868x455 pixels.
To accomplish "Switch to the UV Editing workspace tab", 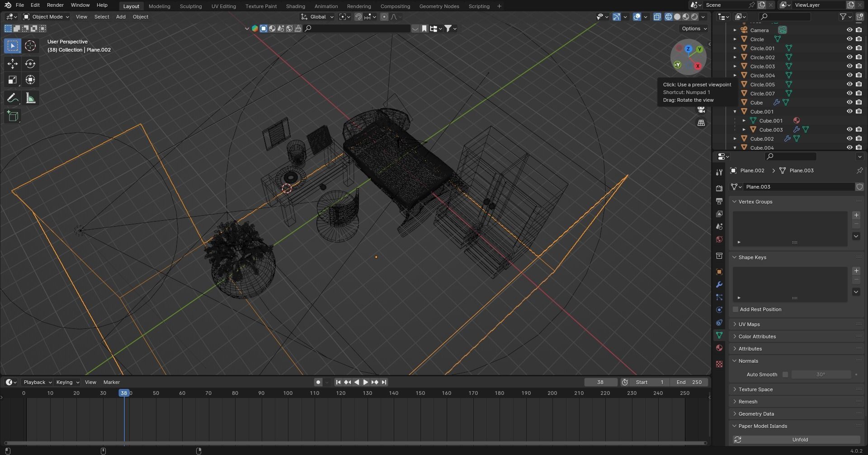I will (x=224, y=6).
